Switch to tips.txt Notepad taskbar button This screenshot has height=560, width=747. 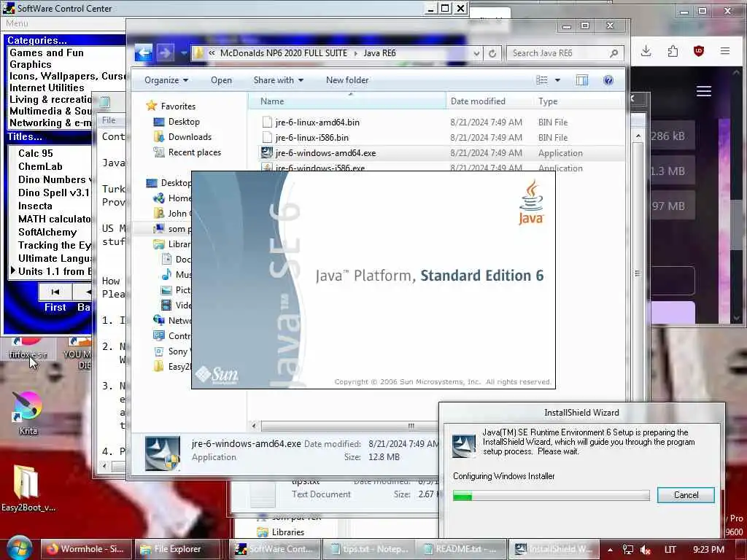coord(368,549)
